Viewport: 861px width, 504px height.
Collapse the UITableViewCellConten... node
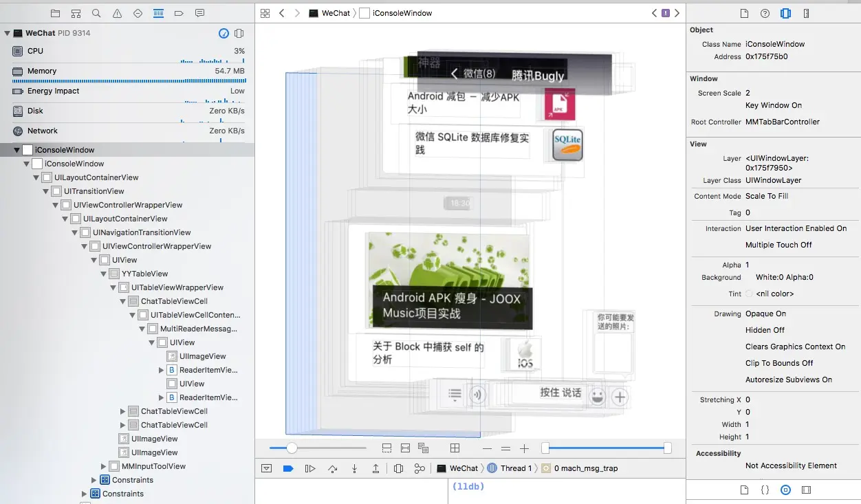pyautogui.click(x=133, y=315)
